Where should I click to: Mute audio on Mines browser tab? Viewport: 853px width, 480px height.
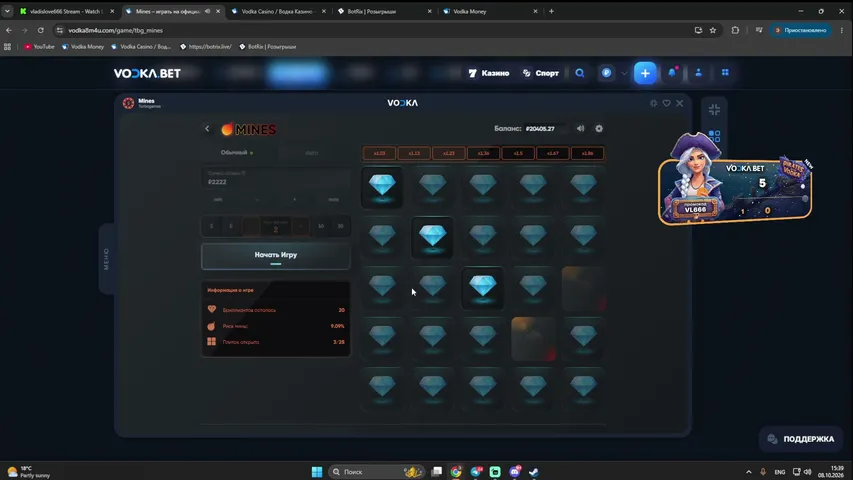click(x=207, y=11)
